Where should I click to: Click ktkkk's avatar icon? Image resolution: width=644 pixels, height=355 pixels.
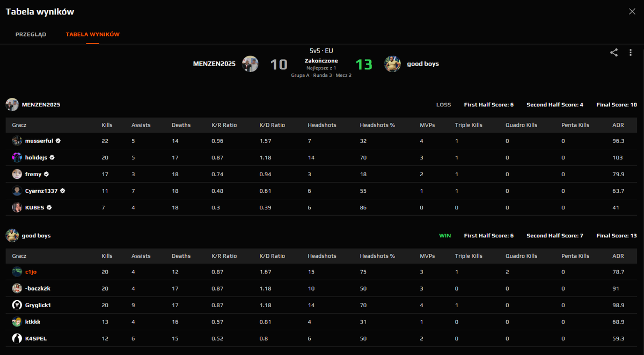click(17, 322)
